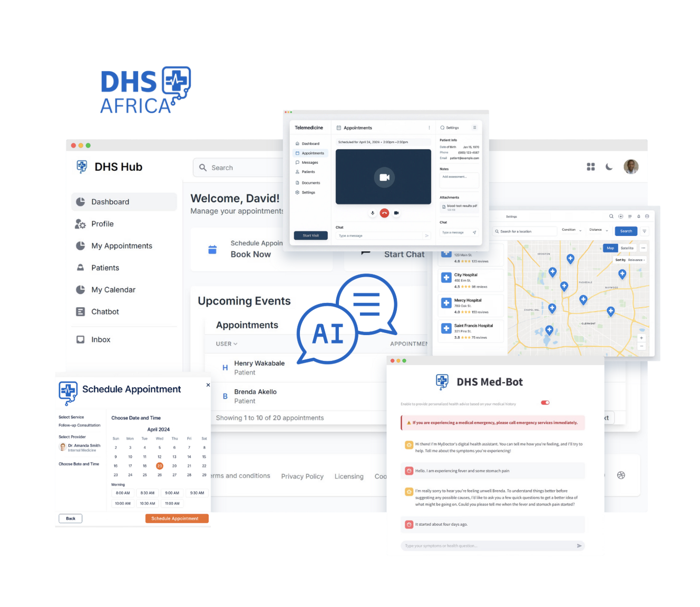The width and height of the screenshot is (700, 607).
Task: Click the orange Schedule Appointment button
Action: click(177, 518)
